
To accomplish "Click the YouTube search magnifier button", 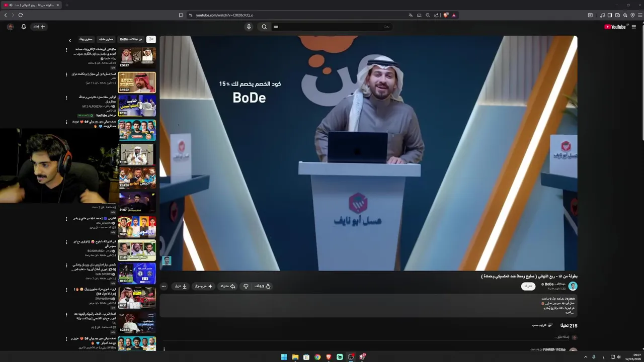I will coord(264,27).
